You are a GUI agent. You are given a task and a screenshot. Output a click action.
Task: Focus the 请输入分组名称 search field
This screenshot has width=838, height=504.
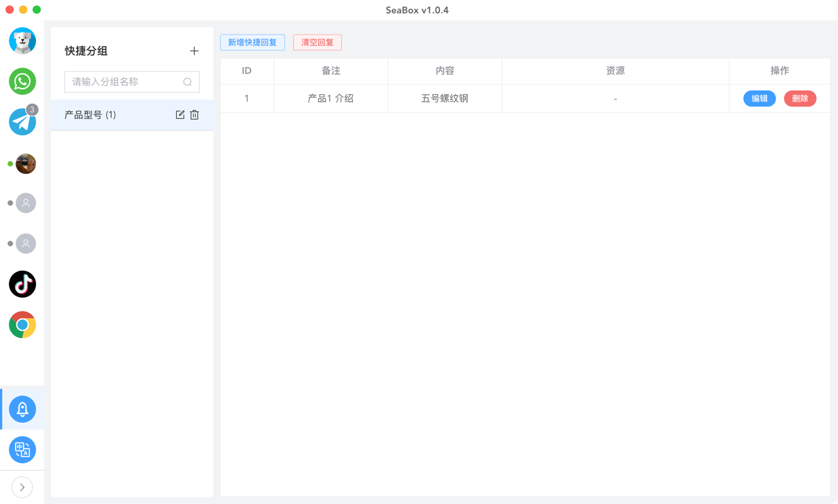click(x=132, y=82)
